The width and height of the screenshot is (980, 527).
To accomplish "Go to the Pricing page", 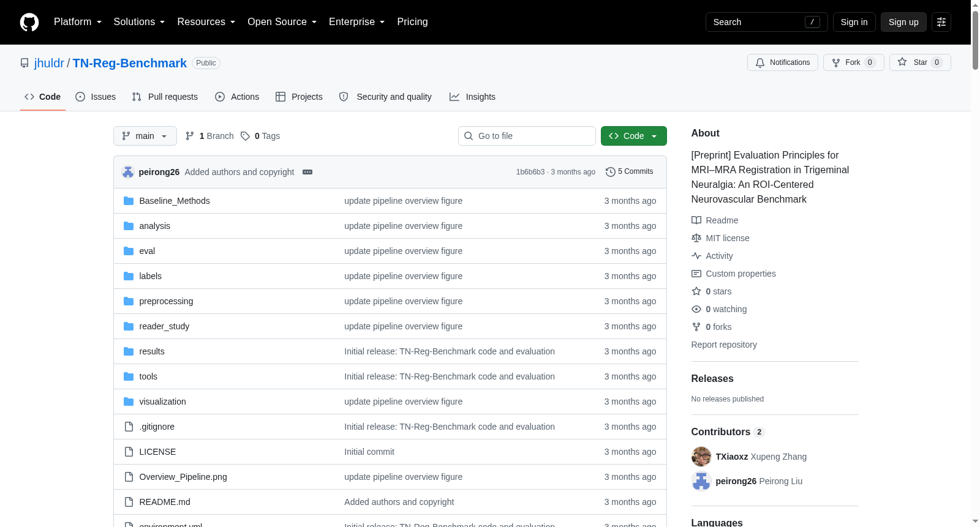I will [x=412, y=22].
